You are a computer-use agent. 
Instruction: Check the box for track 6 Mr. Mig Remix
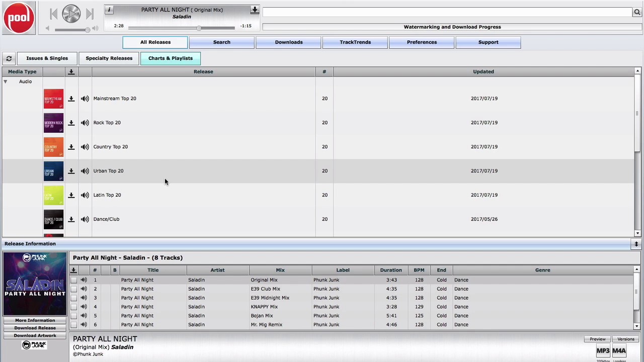tap(74, 325)
